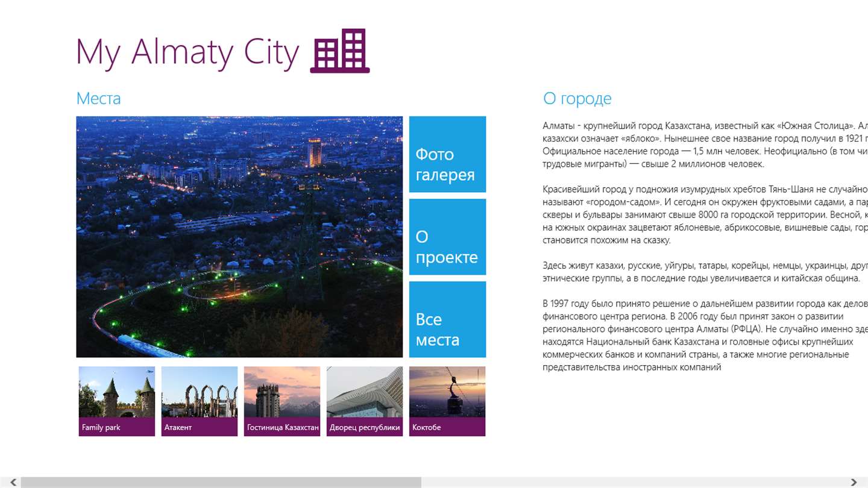Click the large night city panorama photo

click(239, 237)
